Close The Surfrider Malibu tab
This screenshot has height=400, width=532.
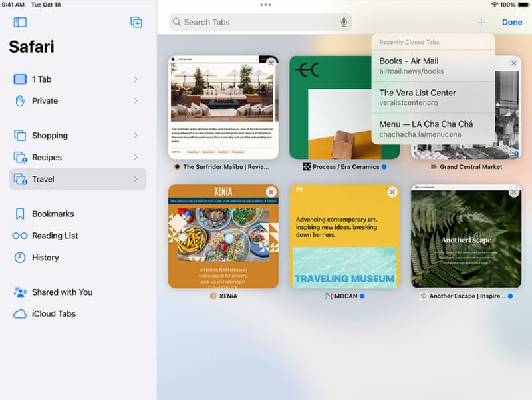coord(271,63)
